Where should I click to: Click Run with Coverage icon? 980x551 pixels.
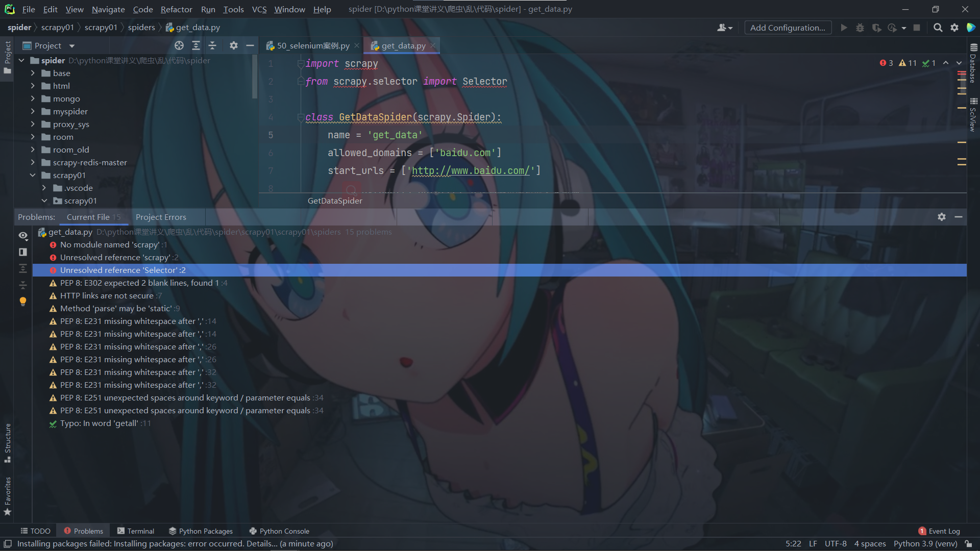coord(876,28)
